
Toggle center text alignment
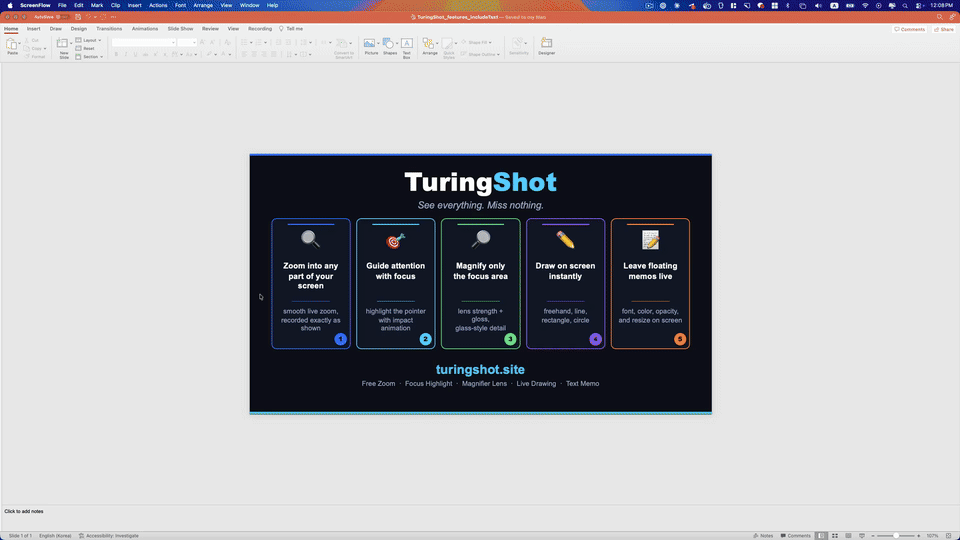pos(254,54)
